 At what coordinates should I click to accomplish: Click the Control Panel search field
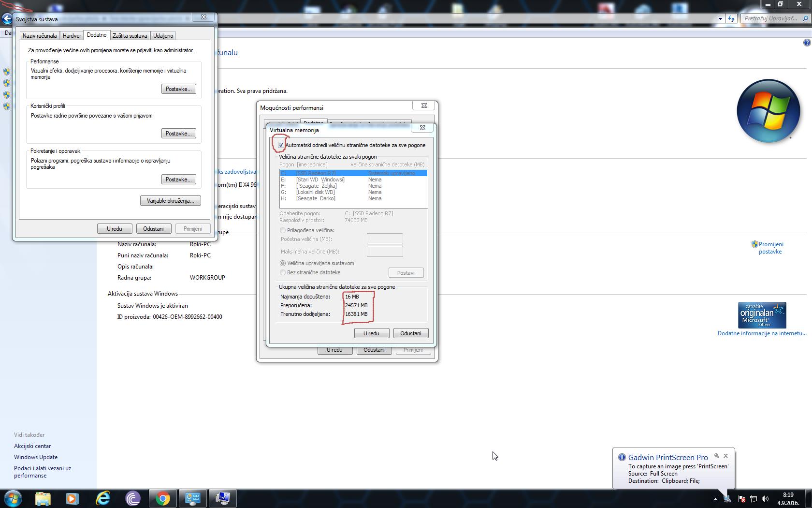coord(770,18)
